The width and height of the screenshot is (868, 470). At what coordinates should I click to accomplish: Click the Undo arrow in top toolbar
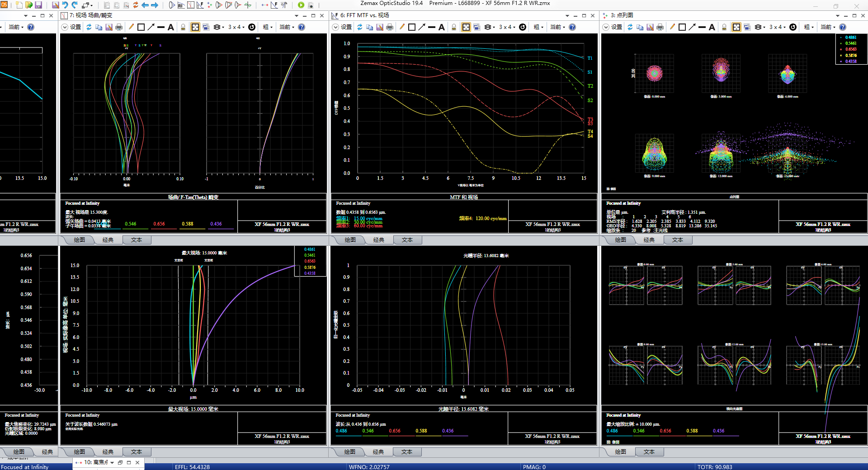tap(65, 5)
